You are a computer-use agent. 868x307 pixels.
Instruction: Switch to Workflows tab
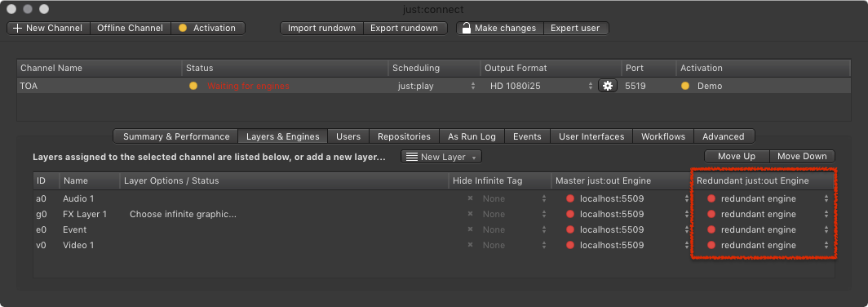click(663, 136)
